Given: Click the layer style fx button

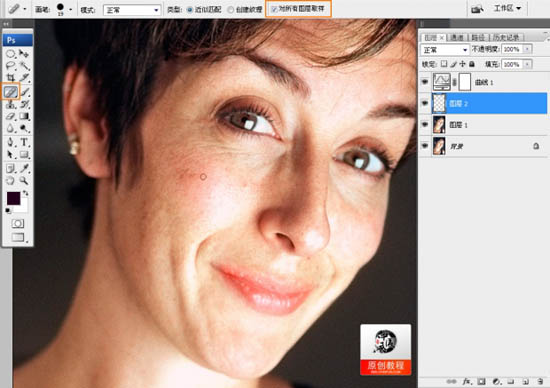Looking at the screenshot, I should click(467, 381).
